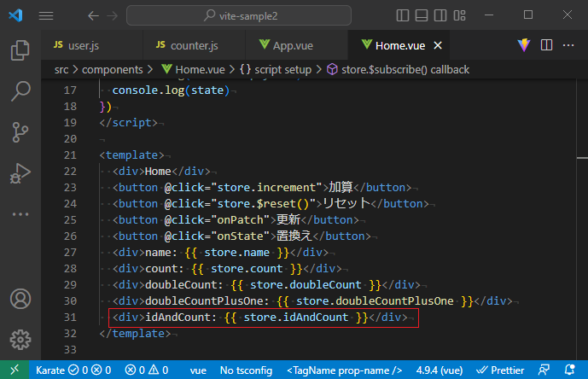The width and height of the screenshot is (588, 379).
Task: Click the TagName prop-name status item
Action: click(x=344, y=370)
